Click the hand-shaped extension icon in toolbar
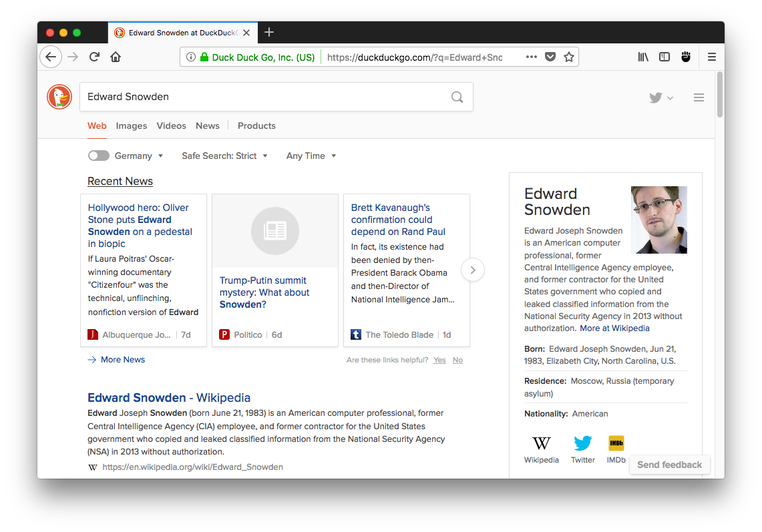 coord(686,57)
